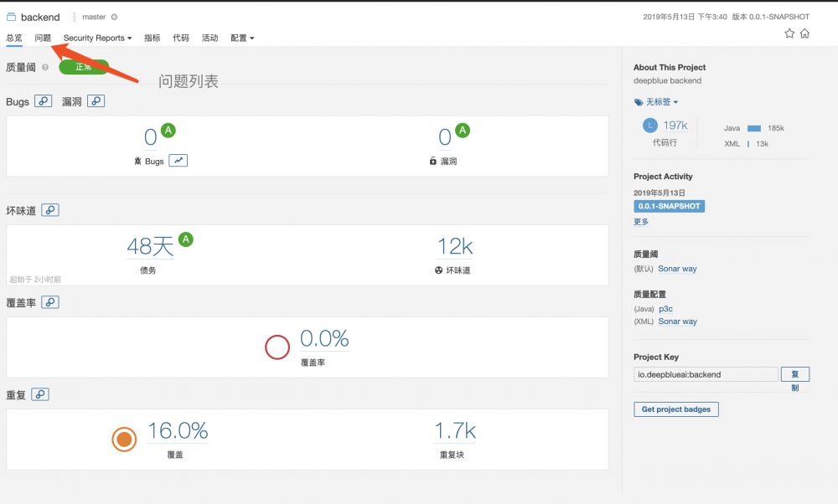This screenshot has width=838, height=504.
Task: Click the star icon to favorite this project
Action: (x=789, y=33)
